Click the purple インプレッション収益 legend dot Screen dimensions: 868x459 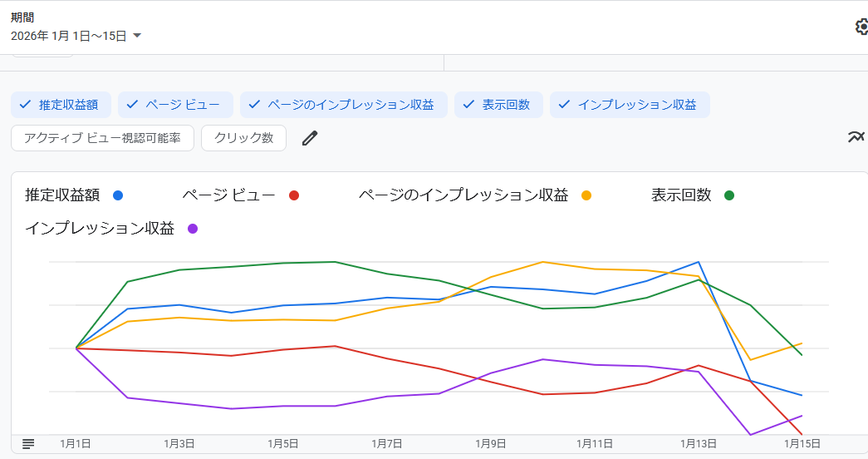pyautogui.click(x=193, y=229)
